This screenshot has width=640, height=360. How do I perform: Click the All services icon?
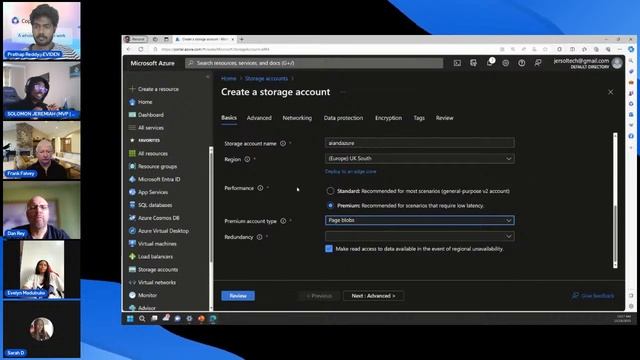[x=132, y=127]
